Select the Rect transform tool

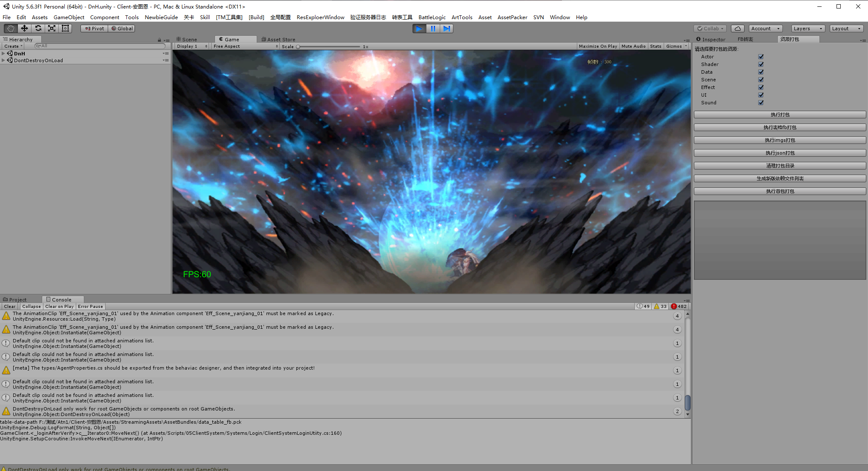click(x=65, y=29)
